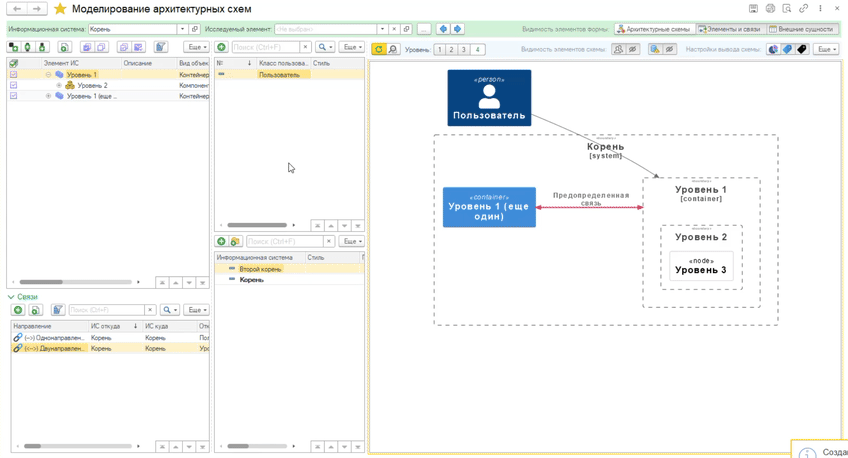Click the save icon in the window header

(x=753, y=8)
